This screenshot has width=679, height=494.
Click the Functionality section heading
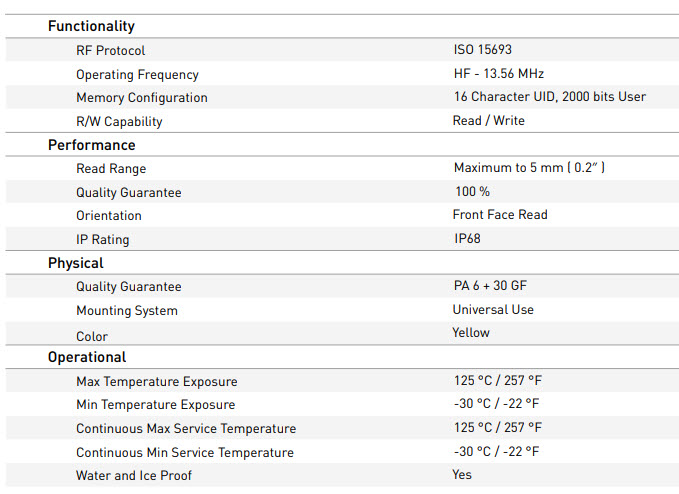[x=91, y=26]
